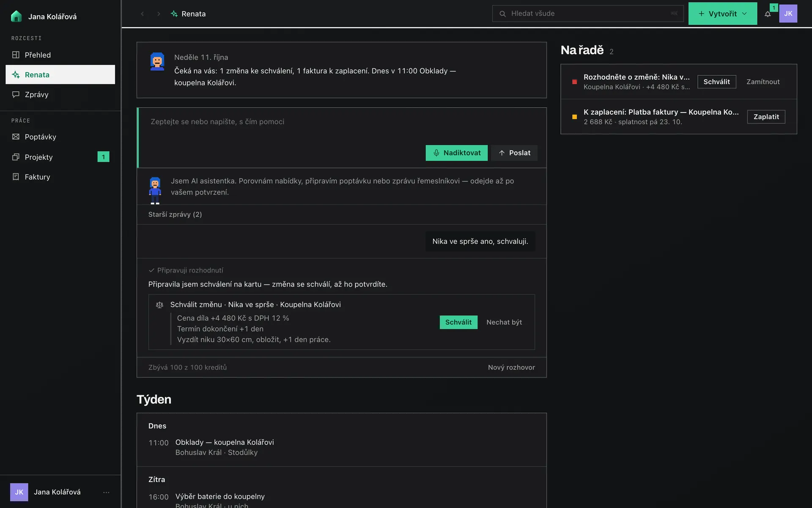Click Nechat být on the approval card
The image size is (812, 508).
(504, 322)
